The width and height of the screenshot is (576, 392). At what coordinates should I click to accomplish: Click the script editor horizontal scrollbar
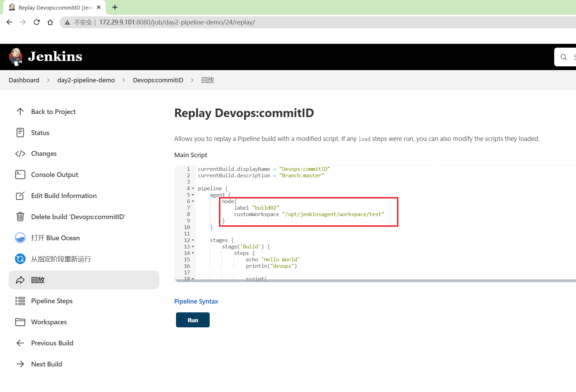(x=375, y=281)
